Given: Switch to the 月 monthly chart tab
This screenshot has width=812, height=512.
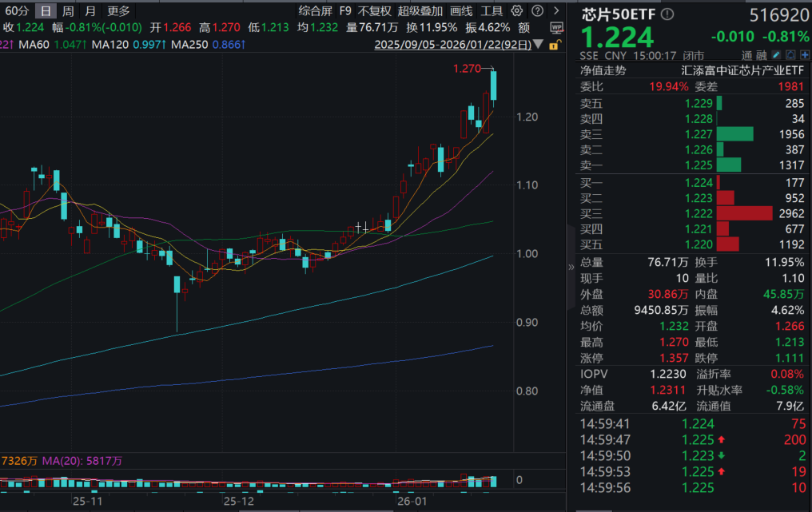Looking at the screenshot, I should (x=90, y=11).
